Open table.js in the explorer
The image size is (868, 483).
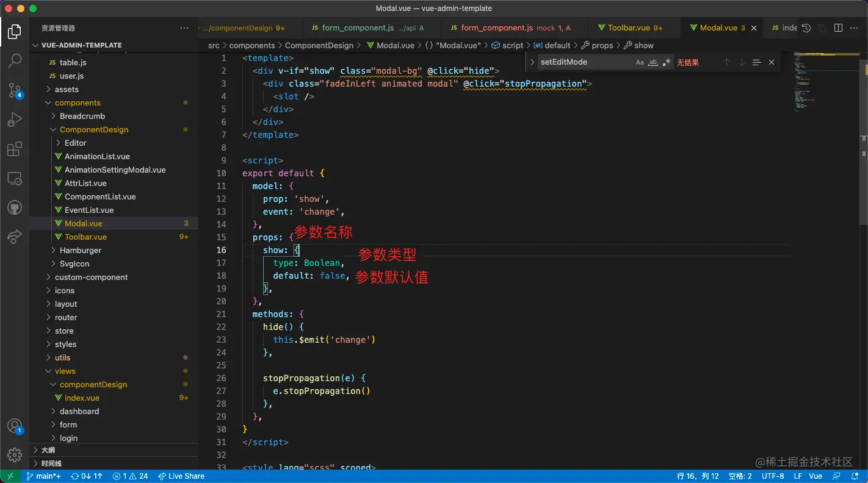coord(114,62)
